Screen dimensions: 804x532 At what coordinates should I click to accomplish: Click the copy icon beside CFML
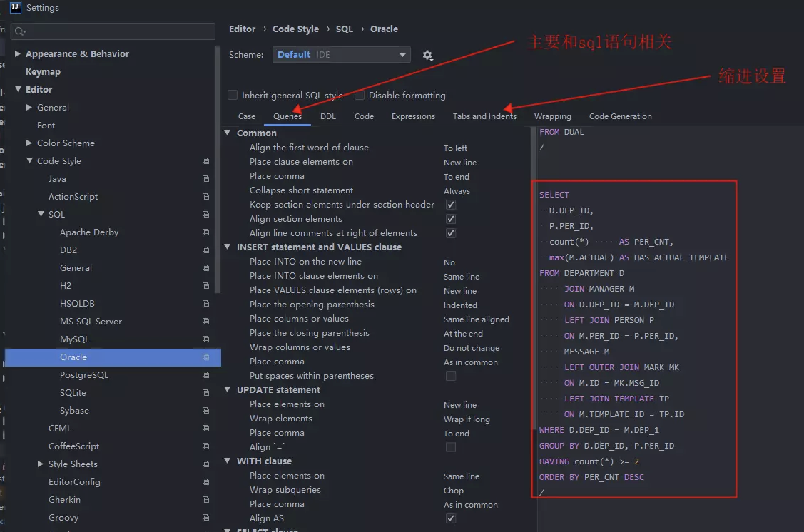click(x=205, y=429)
